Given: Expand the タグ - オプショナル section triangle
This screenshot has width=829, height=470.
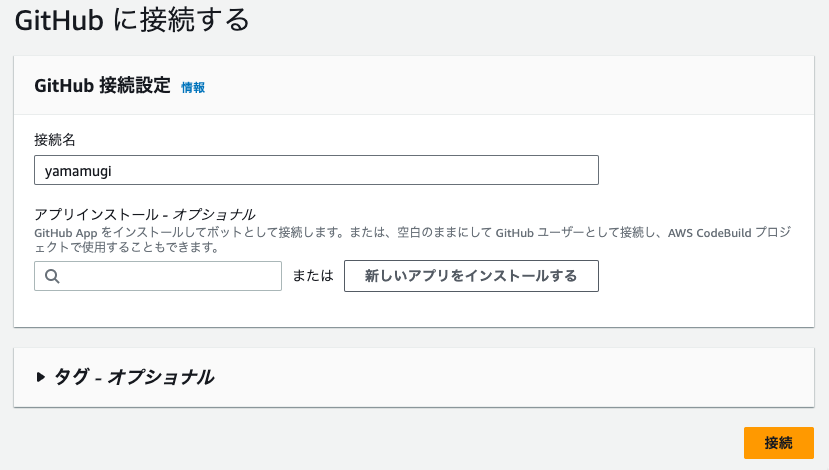Looking at the screenshot, I should pos(40,377).
